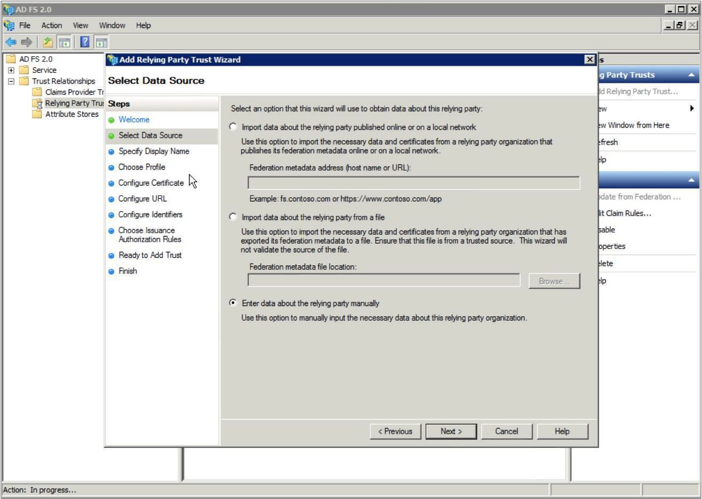Open the Window menu
Viewport: 702px width, 499px height.
pyautogui.click(x=112, y=26)
